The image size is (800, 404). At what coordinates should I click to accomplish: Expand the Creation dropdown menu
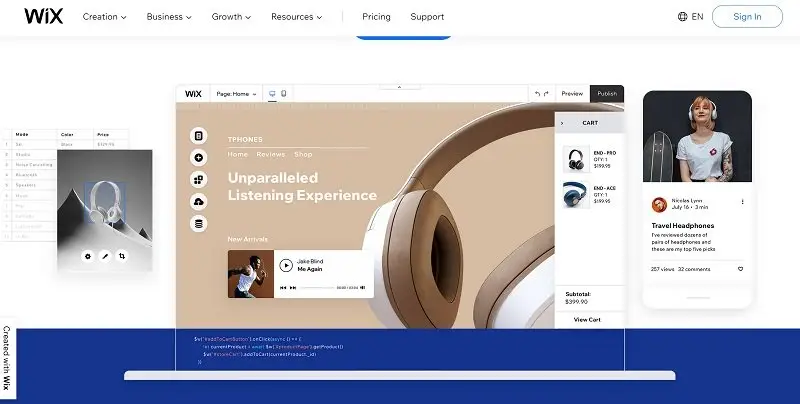[x=104, y=17]
